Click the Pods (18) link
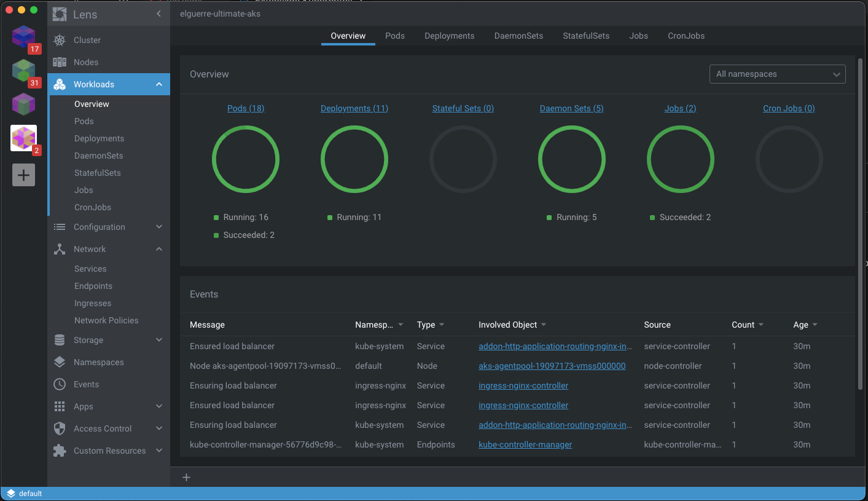 pos(246,108)
